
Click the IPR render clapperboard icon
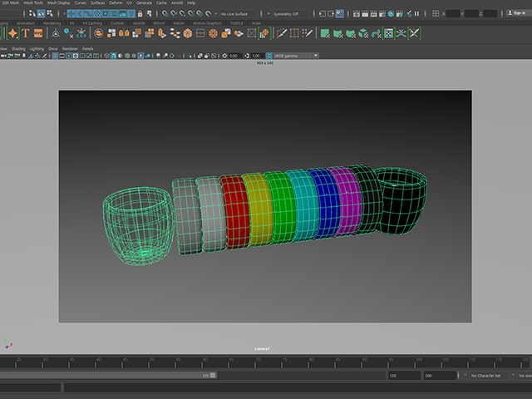(373, 13)
